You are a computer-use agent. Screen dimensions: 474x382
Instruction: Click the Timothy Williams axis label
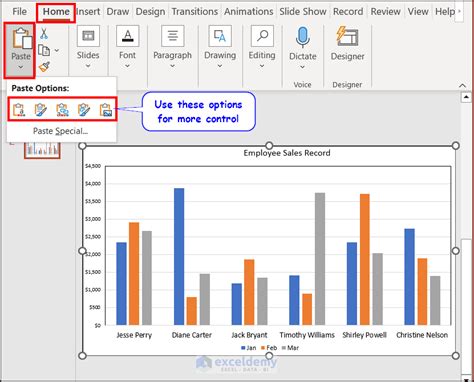click(x=307, y=335)
